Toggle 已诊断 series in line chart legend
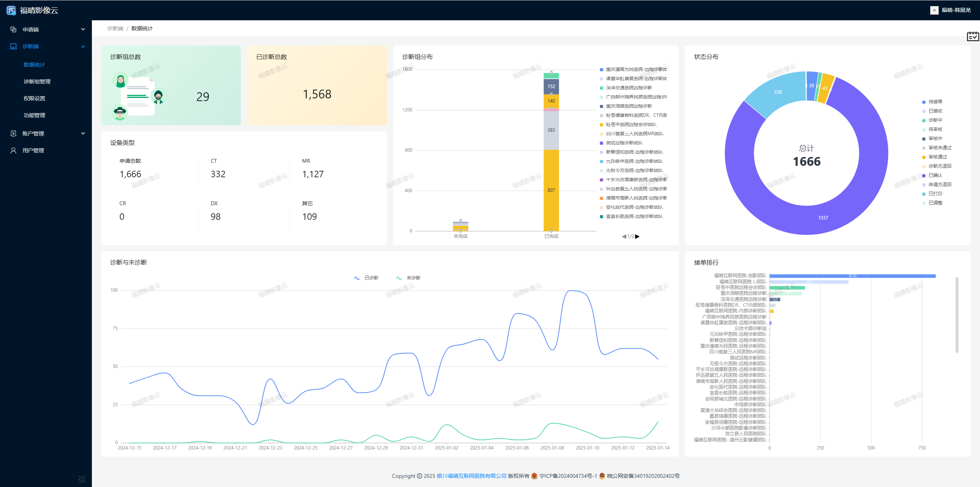 tap(366, 278)
